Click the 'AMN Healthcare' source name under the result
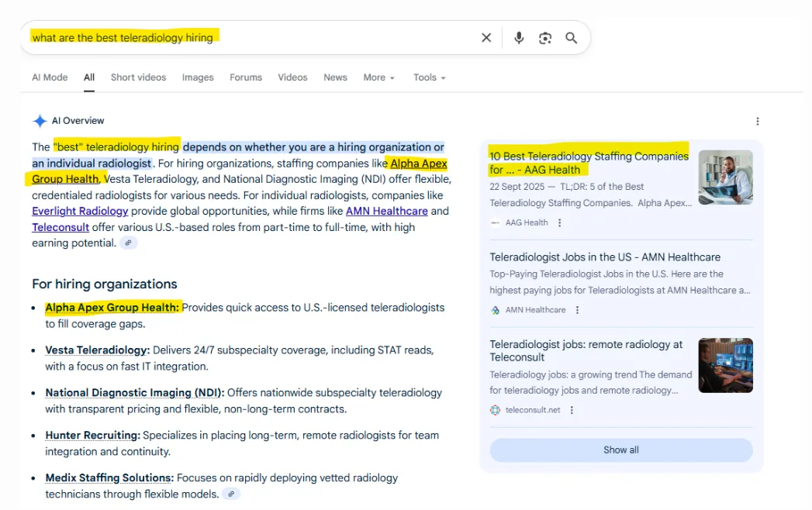Screen dimensions: 812x510 [x=535, y=310]
